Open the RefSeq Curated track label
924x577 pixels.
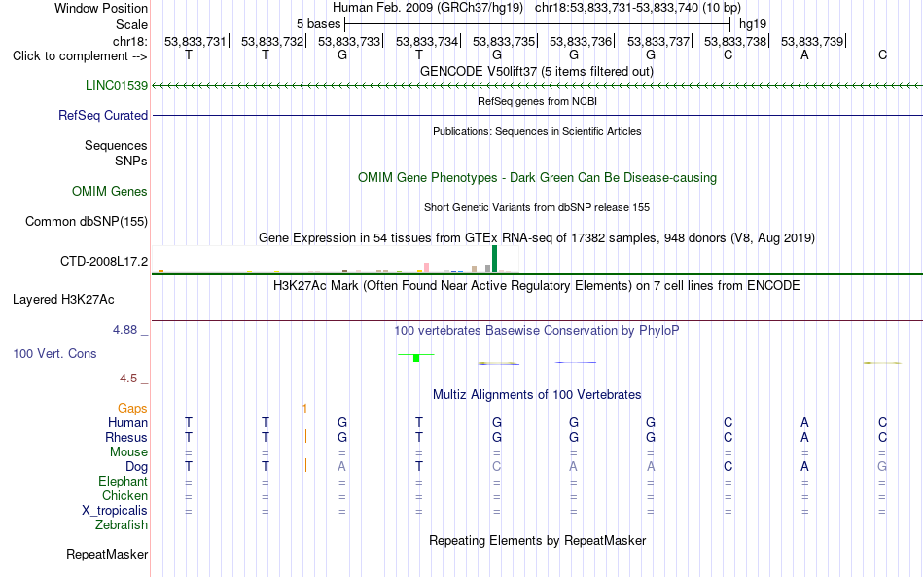102,115
